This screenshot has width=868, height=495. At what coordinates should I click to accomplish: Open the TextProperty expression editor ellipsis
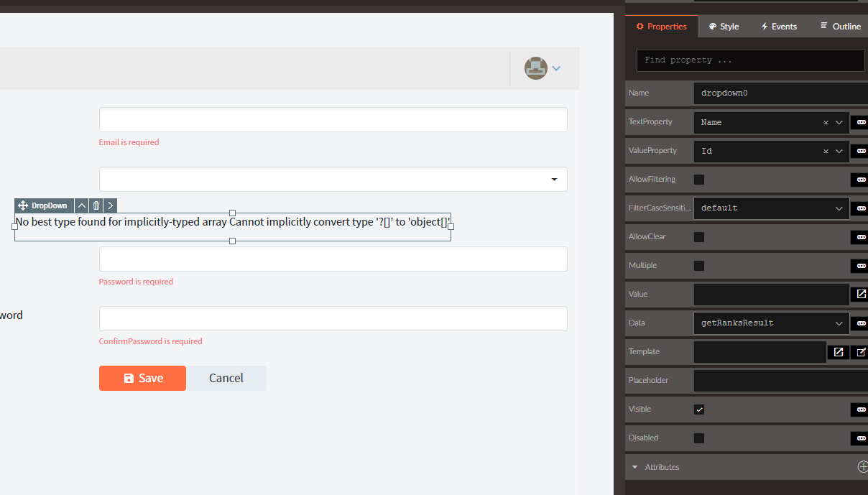pos(861,122)
